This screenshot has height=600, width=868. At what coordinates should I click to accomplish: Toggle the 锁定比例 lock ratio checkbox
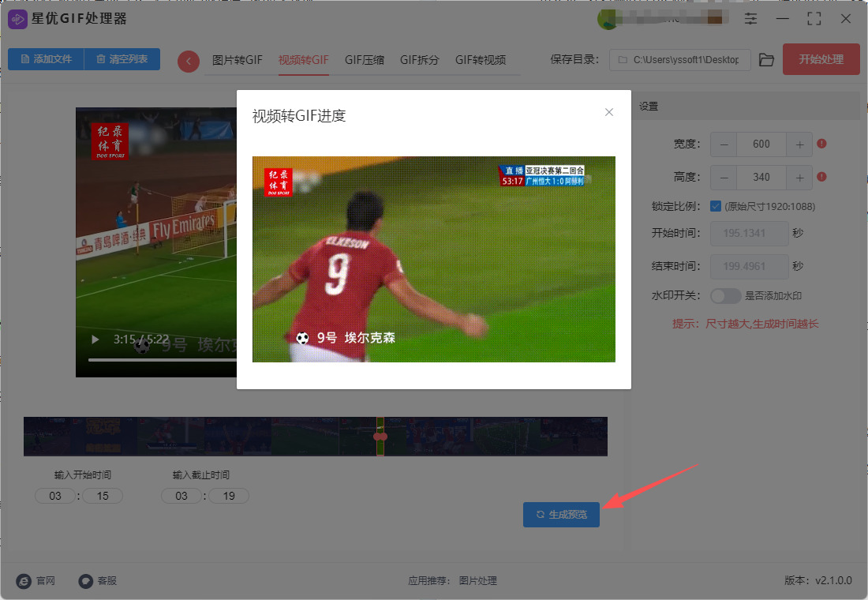pos(715,206)
